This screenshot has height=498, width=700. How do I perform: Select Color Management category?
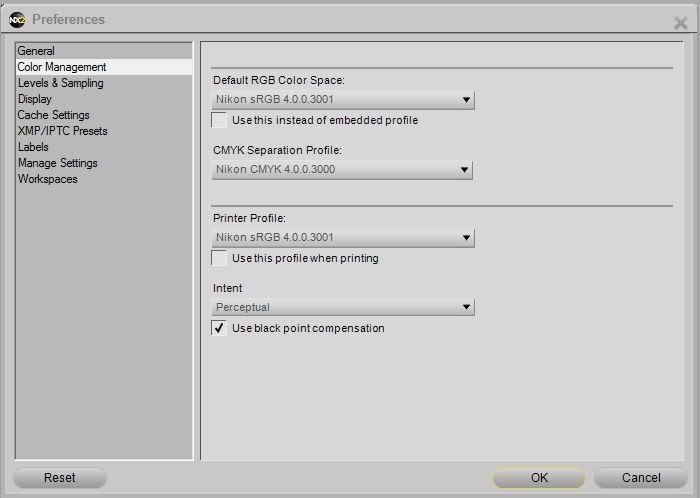click(x=62, y=67)
